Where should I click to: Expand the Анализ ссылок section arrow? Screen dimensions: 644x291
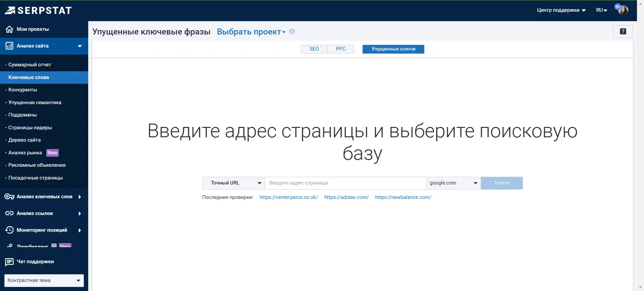pyautogui.click(x=80, y=214)
